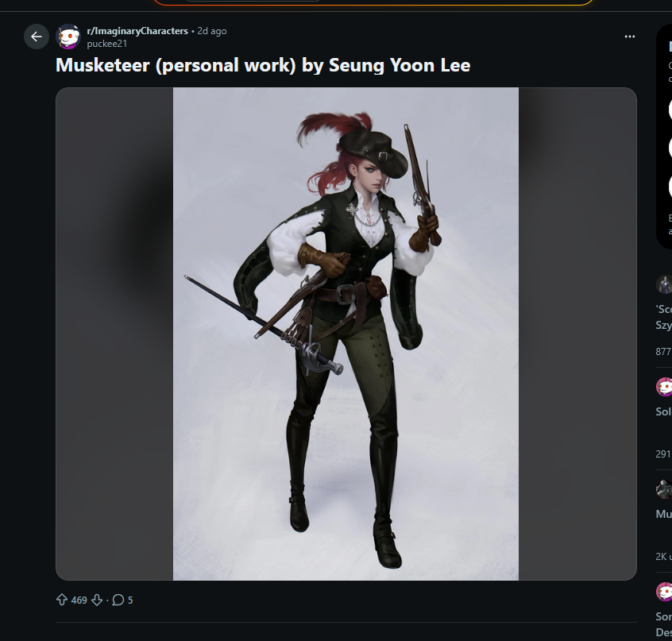This screenshot has width=672, height=641.
Task: Click the post title by Seung Yoon Lee
Action: click(x=263, y=65)
